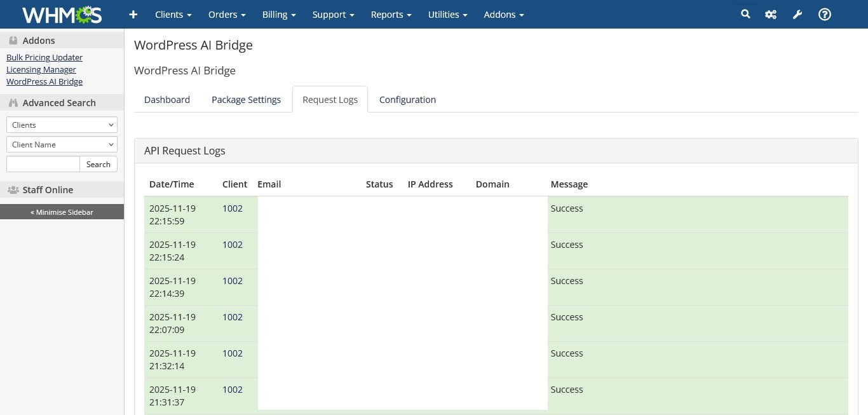Open the Clients search type dropdown

click(62, 125)
